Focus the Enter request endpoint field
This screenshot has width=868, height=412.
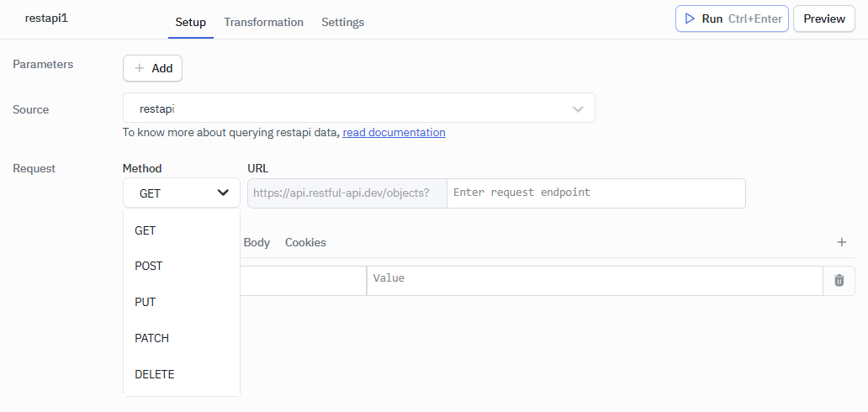595,193
